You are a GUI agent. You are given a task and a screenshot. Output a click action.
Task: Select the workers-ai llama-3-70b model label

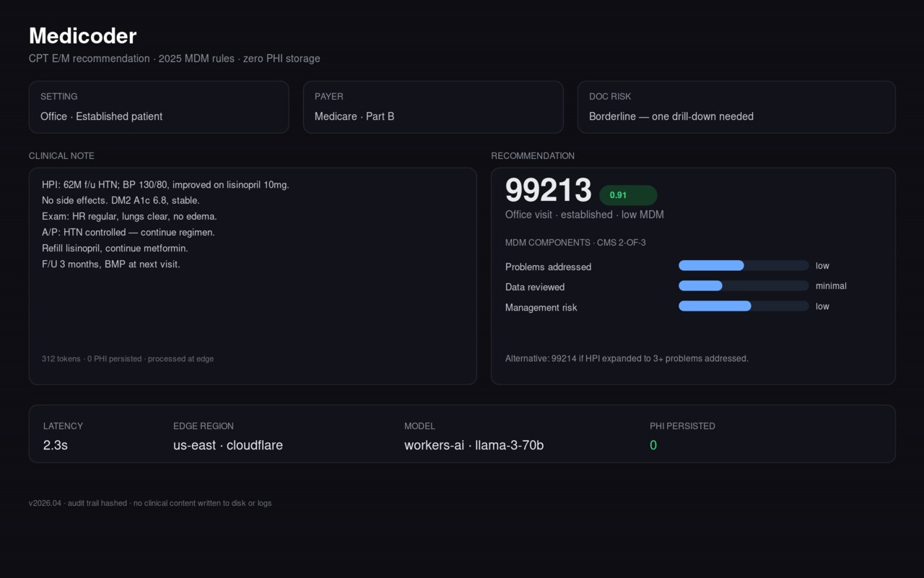(x=474, y=445)
